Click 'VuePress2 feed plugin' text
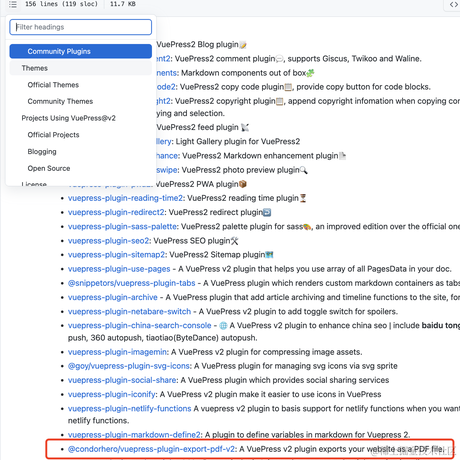The height and width of the screenshot is (460, 460). [x=197, y=127]
